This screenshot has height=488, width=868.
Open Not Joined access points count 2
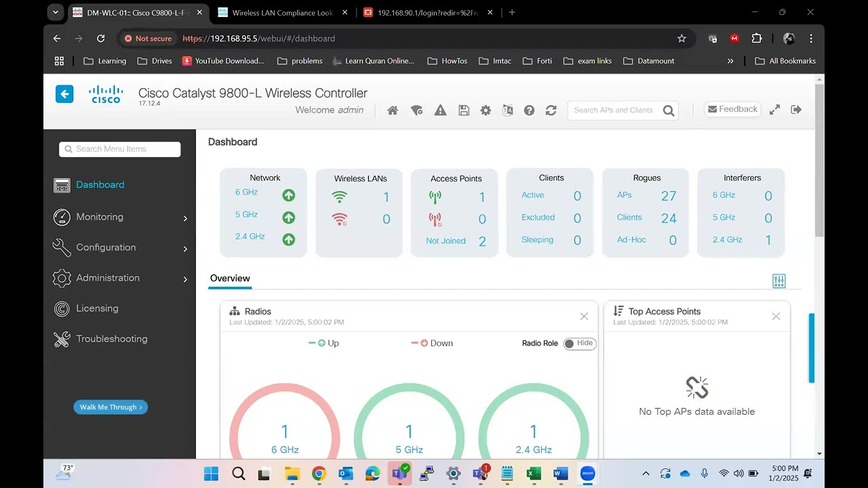(x=482, y=241)
